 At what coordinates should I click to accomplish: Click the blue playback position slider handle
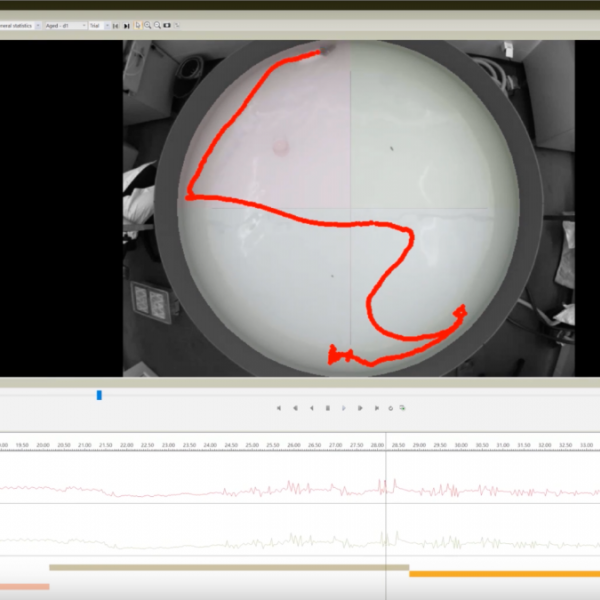[x=99, y=395]
